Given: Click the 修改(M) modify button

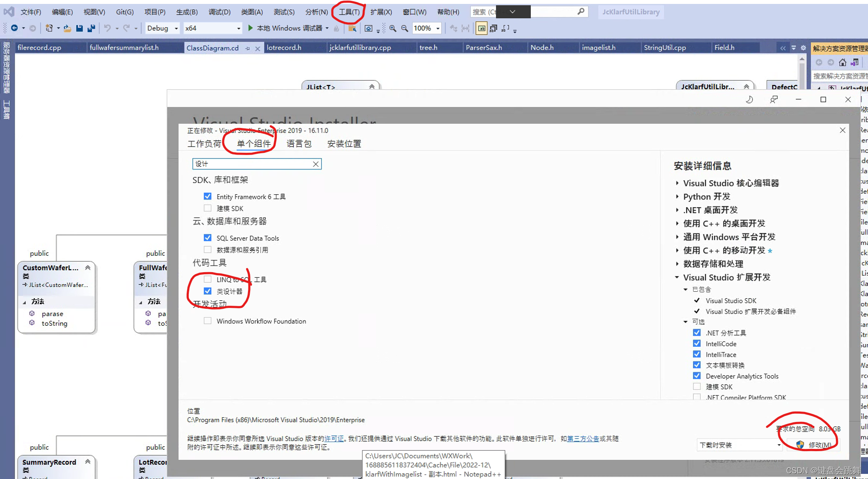Looking at the screenshot, I should click(814, 445).
